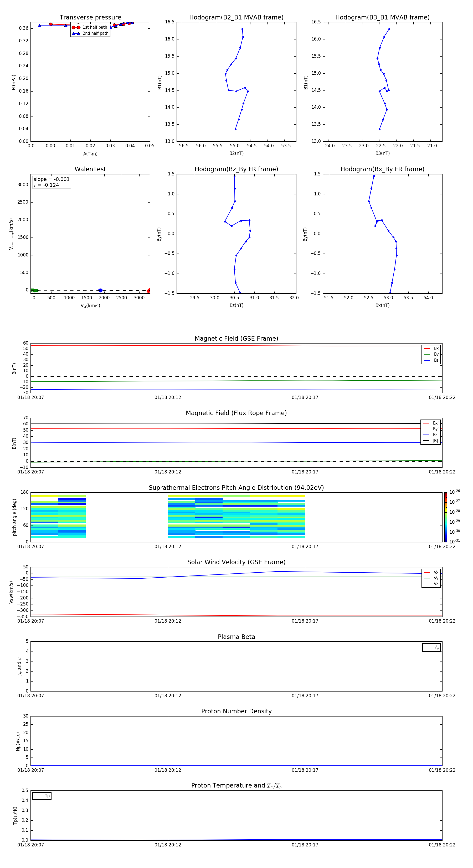The image size is (473, 868).
Task: Click 'Proton Number Density' plot title
Action: pos(236,711)
